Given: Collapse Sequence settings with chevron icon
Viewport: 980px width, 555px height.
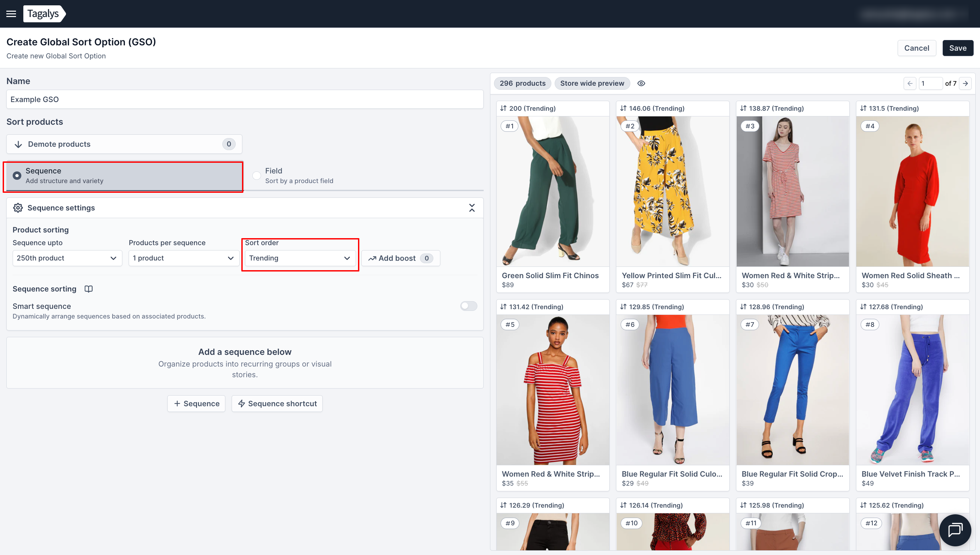Looking at the screenshot, I should [x=472, y=208].
